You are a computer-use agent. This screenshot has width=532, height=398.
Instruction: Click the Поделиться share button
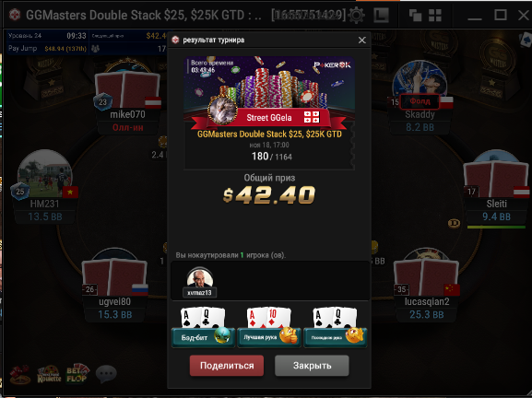[x=227, y=366]
